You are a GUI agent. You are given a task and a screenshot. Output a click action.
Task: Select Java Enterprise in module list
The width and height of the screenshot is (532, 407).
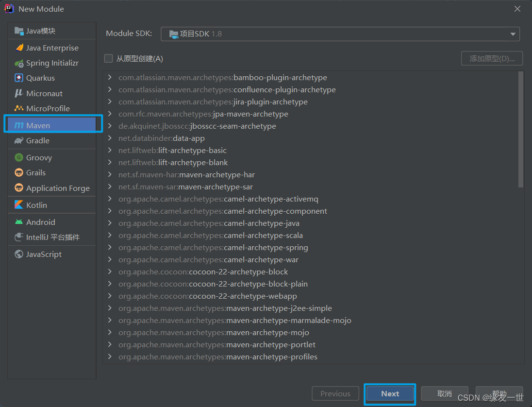click(x=52, y=48)
